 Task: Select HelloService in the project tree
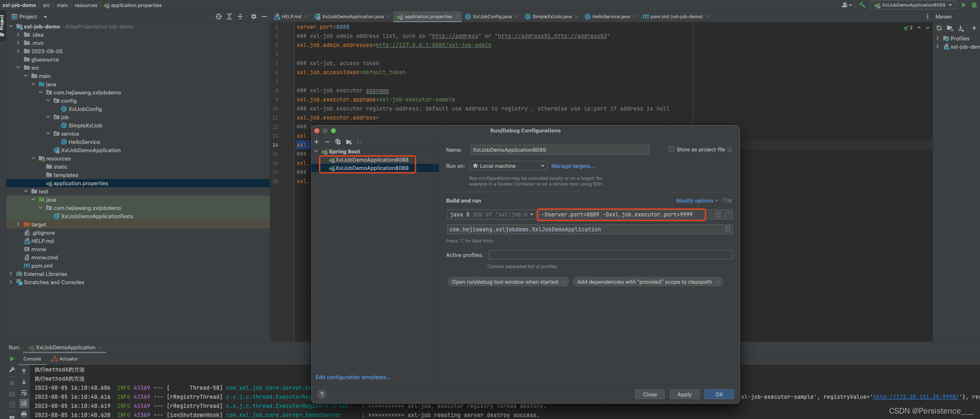(84, 142)
